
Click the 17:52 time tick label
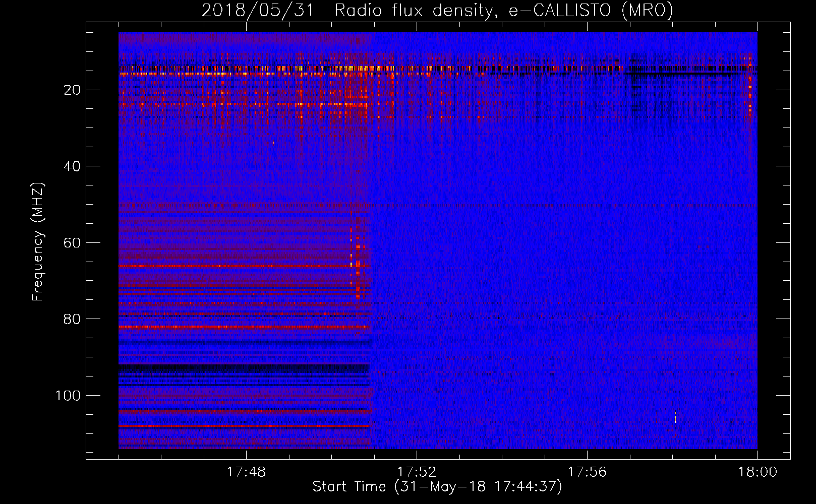pos(417,472)
